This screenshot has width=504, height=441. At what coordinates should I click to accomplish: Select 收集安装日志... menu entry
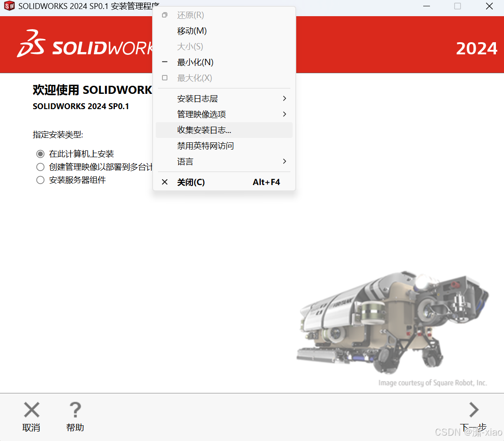pyautogui.click(x=224, y=130)
